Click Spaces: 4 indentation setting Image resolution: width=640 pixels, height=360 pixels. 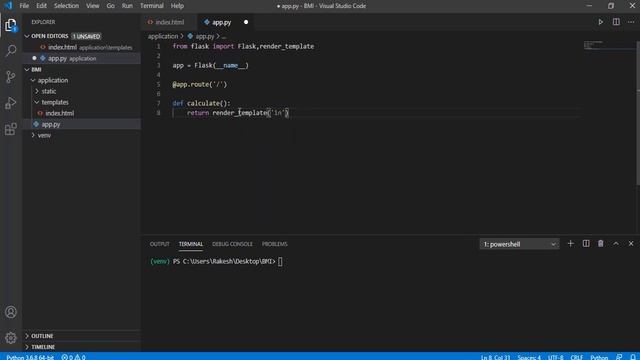pos(529,357)
